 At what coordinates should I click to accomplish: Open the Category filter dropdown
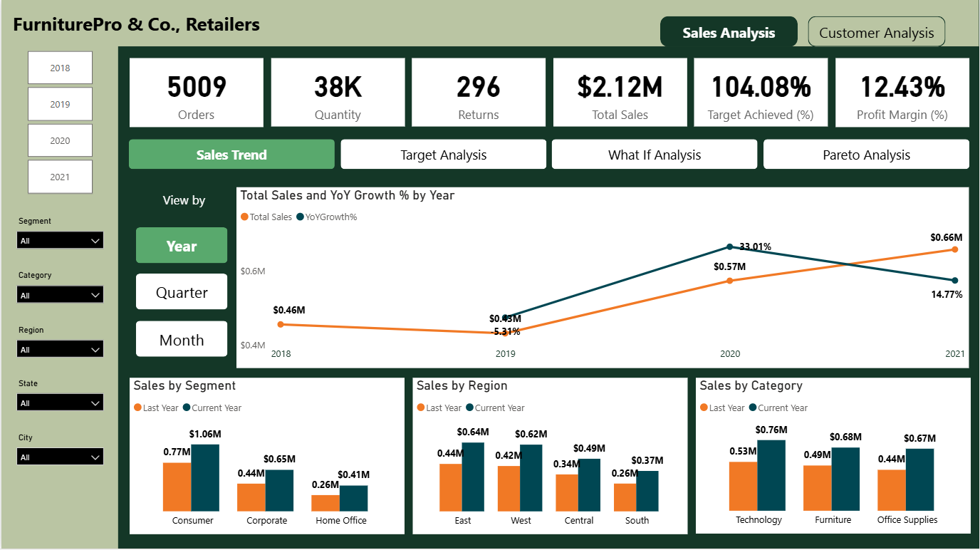[x=60, y=294]
